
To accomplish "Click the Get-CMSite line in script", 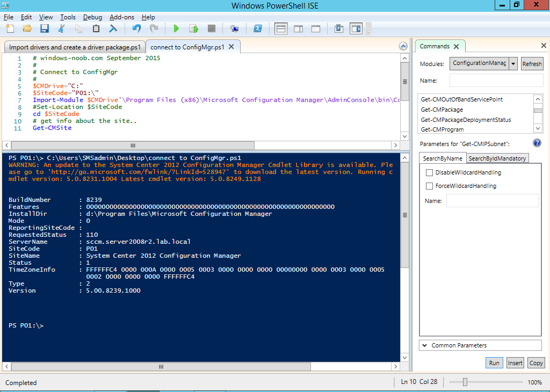I will pyautogui.click(x=52, y=128).
